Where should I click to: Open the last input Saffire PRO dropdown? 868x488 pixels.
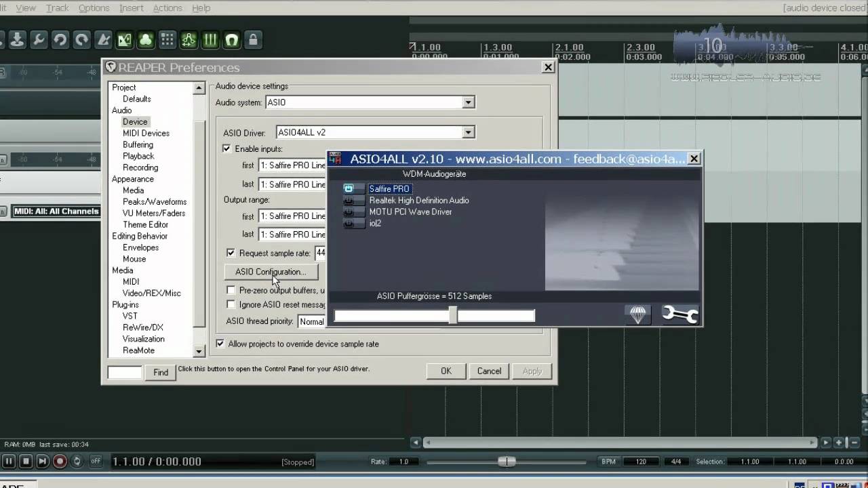292,184
